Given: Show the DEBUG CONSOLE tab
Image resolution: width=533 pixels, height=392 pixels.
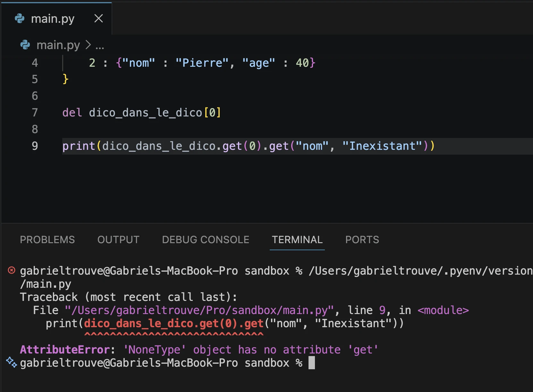Looking at the screenshot, I should click(206, 240).
